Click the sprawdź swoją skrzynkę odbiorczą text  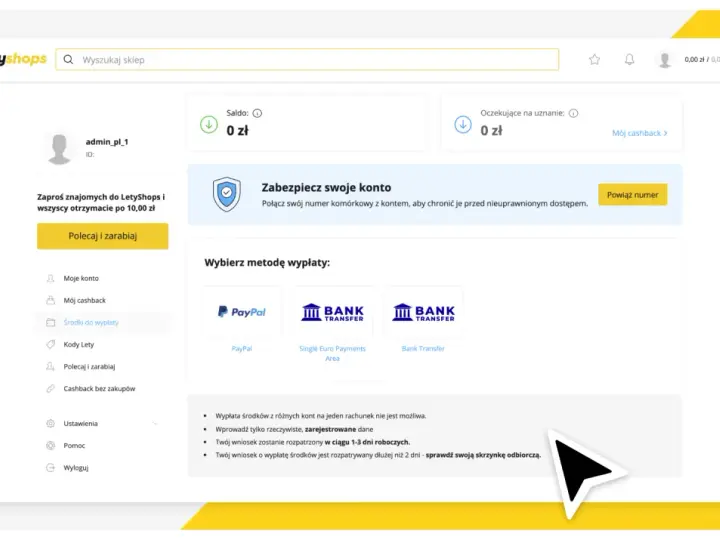click(x=483, y=455)
